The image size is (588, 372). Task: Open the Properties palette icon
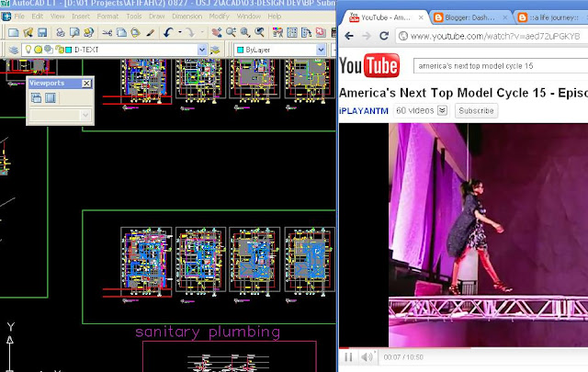(277, 33)
